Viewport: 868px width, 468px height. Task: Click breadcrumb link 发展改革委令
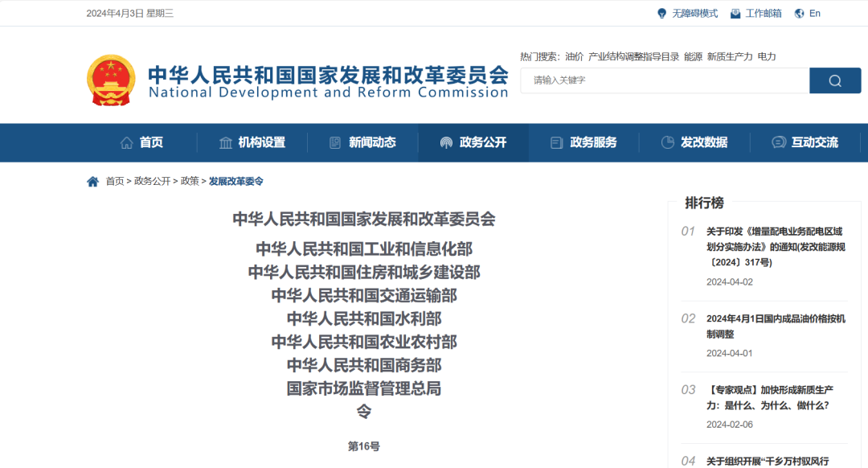[235, 181]
